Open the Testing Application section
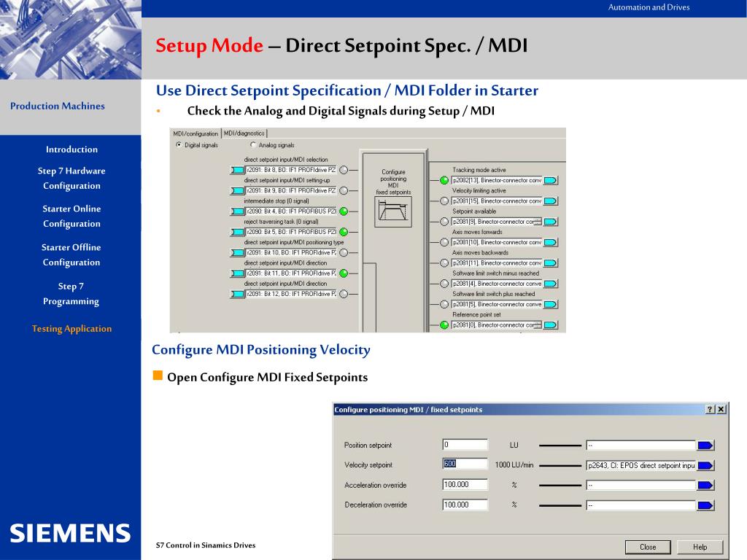The width and height of the screenshot is (747, 560). pos(72,329)
